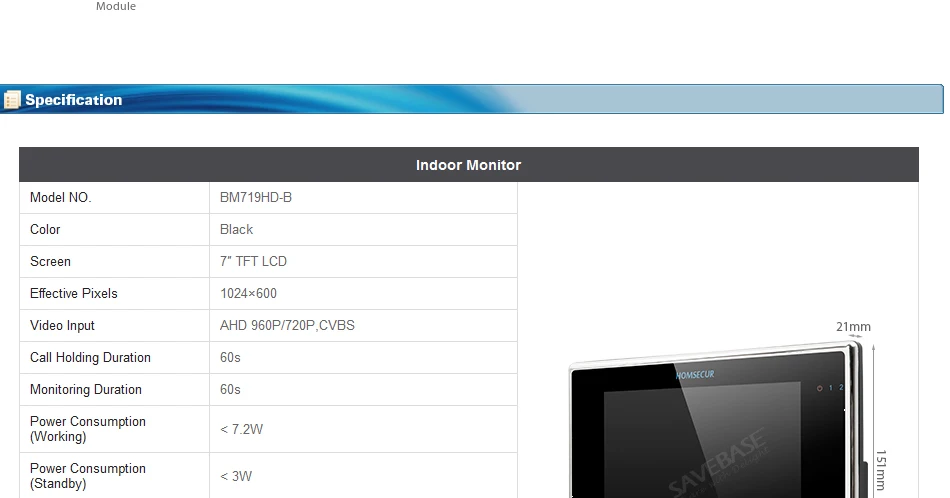Click the Call Holding Duration label
This screenshot has height=498, width=950.
[90, 358]
